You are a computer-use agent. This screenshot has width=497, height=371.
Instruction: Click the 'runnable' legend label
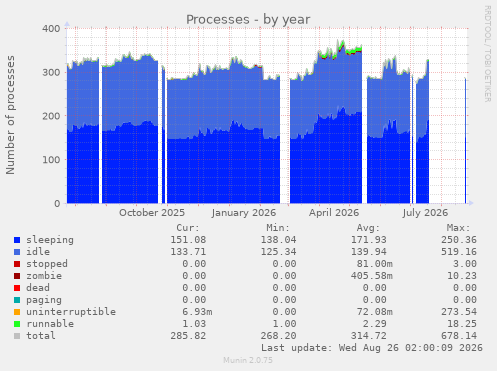50,324
